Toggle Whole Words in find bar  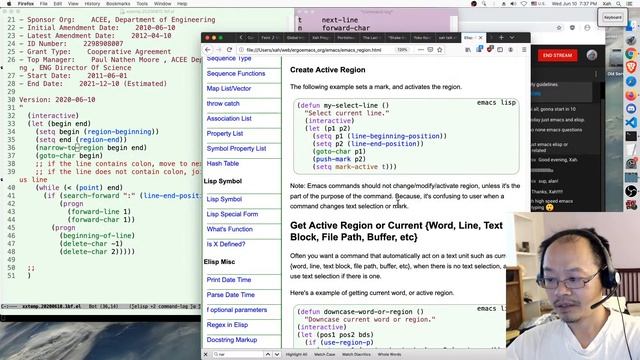point(389,354)
